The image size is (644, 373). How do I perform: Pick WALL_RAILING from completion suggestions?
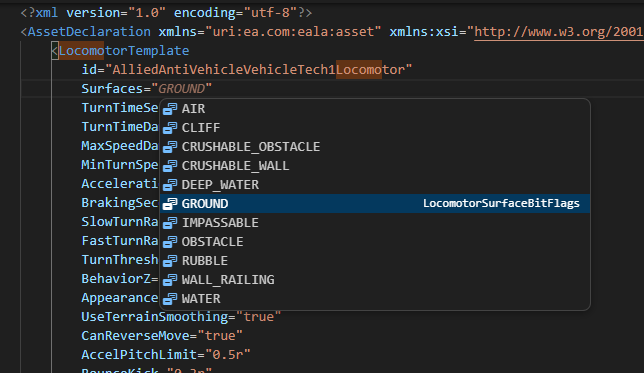pyautogui.click(x=375, y=279)
